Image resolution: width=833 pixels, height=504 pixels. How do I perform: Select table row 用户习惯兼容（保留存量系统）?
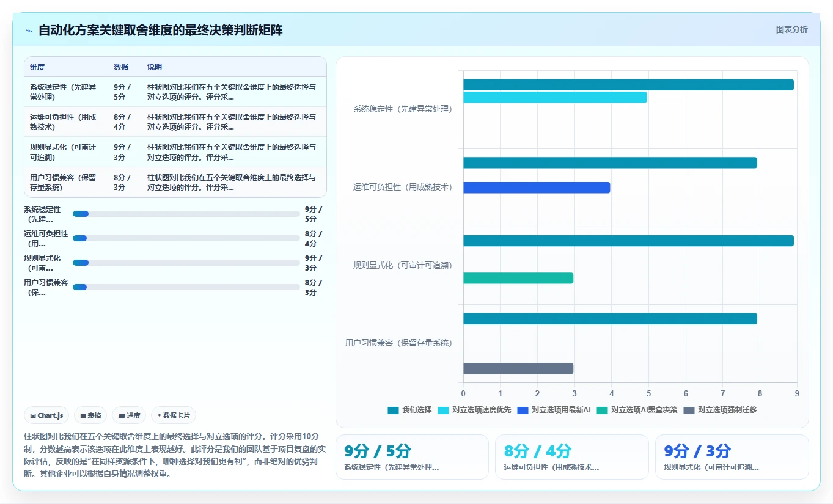pyautogui.click(x=175, y=182)
